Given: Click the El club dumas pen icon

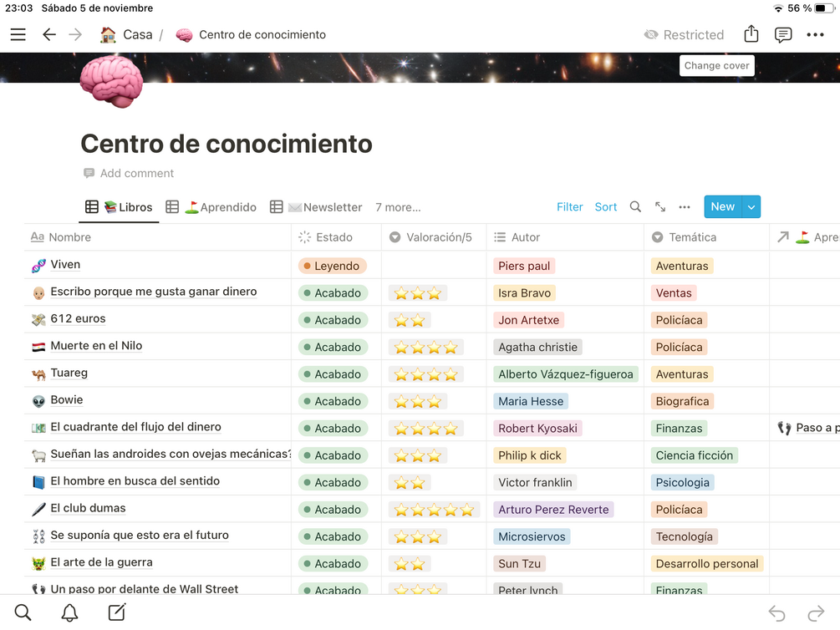Looking at the screenshot, I should coord(38,509).
